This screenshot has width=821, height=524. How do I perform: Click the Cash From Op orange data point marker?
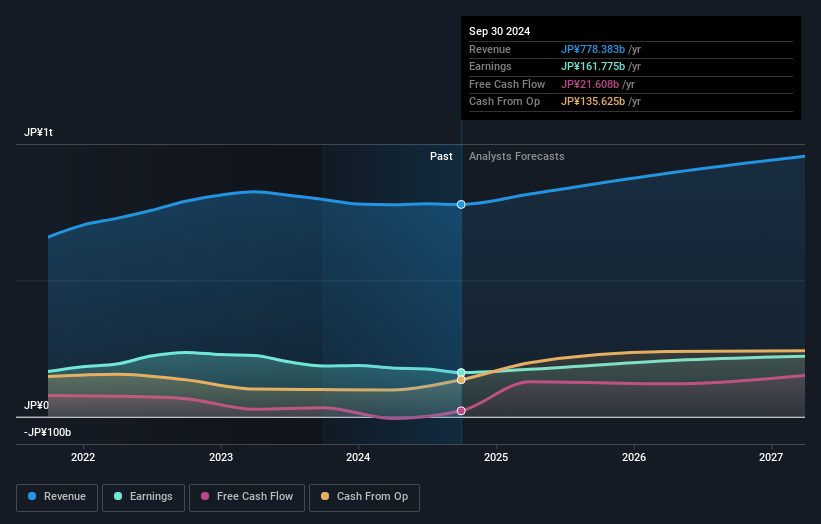tap(461, 380)
